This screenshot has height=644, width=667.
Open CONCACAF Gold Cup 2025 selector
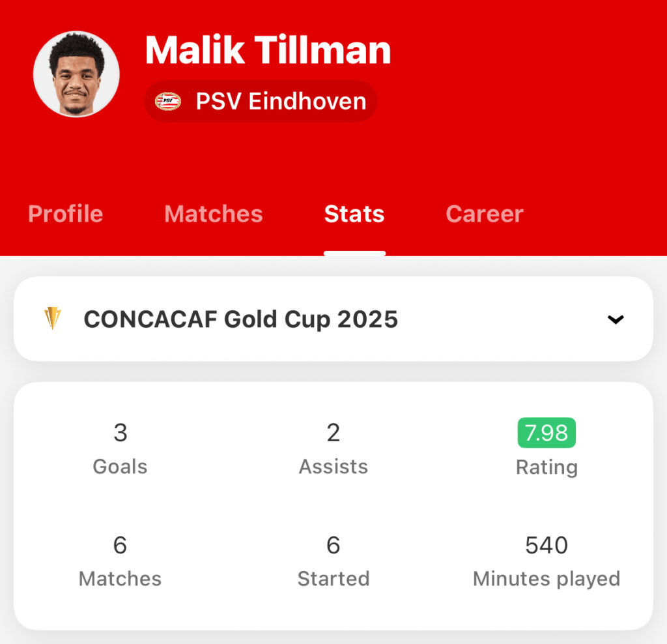[x=333, y=319]
